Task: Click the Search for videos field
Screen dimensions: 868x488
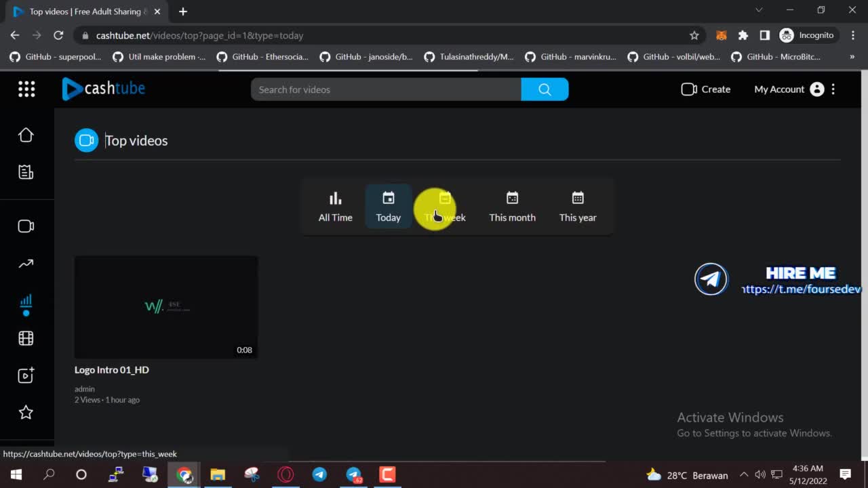Action: [x=385, y=89]
